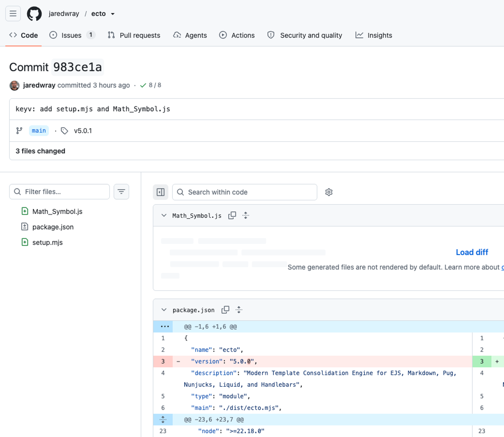Switch to the Code tab
Viewport: 504px width, 437px height.
(23, 35)
